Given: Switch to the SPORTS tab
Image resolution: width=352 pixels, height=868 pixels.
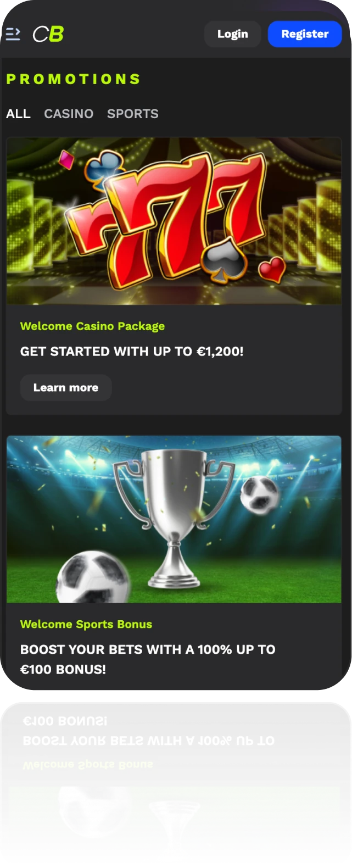Looking at the screenshot, I should pyautogui.click(x=133, y=114).
